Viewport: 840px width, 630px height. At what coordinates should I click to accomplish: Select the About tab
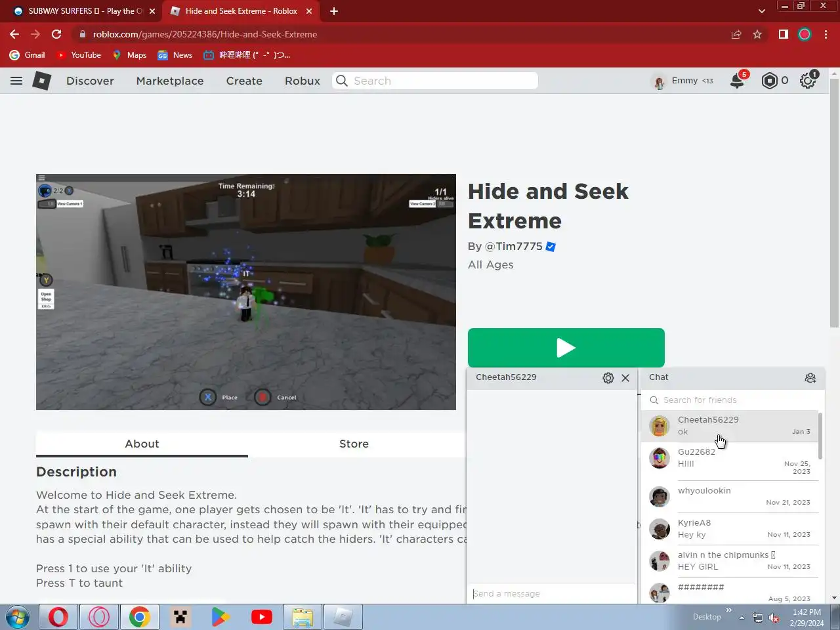(x=142, y=444)
